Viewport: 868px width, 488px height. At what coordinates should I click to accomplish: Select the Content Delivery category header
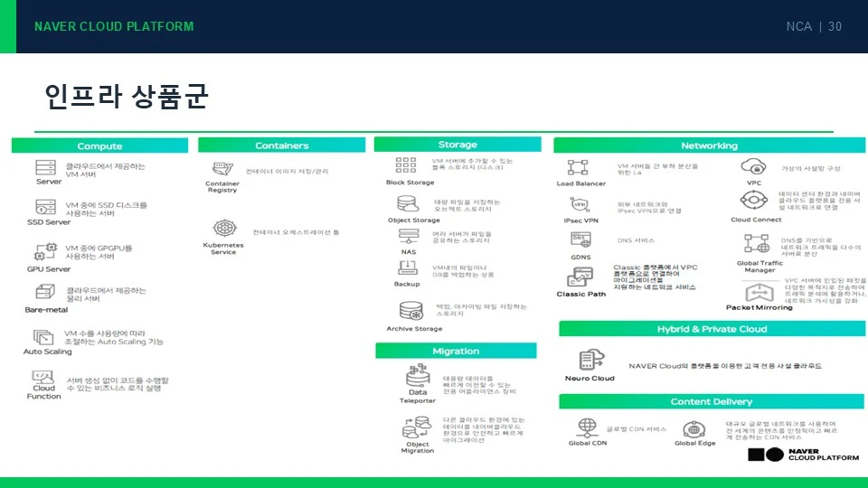pyautogui.click(x=712, y=401)
